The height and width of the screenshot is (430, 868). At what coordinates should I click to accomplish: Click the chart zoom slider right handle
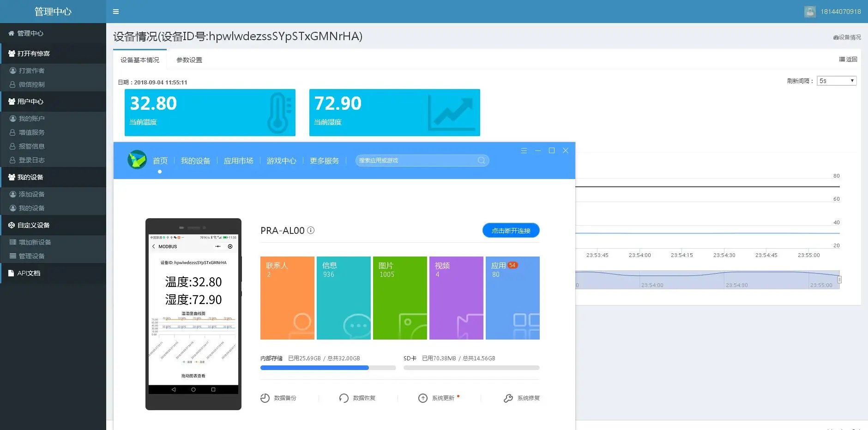coord(839,280)
